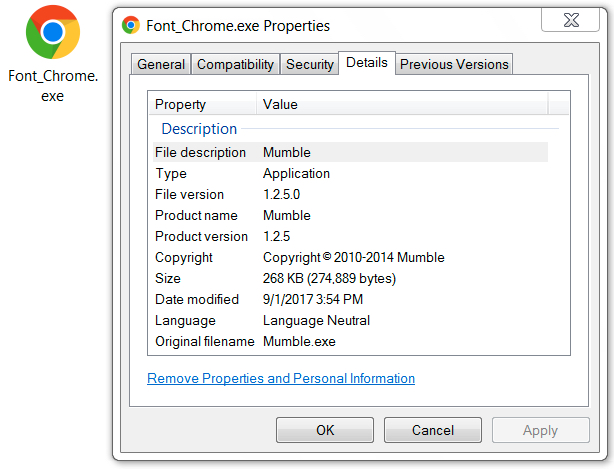Image resolution: width=614 pixels, height=469 pixels.
Task: Click the 1.2.5.0 file version value
Action: click(282, 194)
